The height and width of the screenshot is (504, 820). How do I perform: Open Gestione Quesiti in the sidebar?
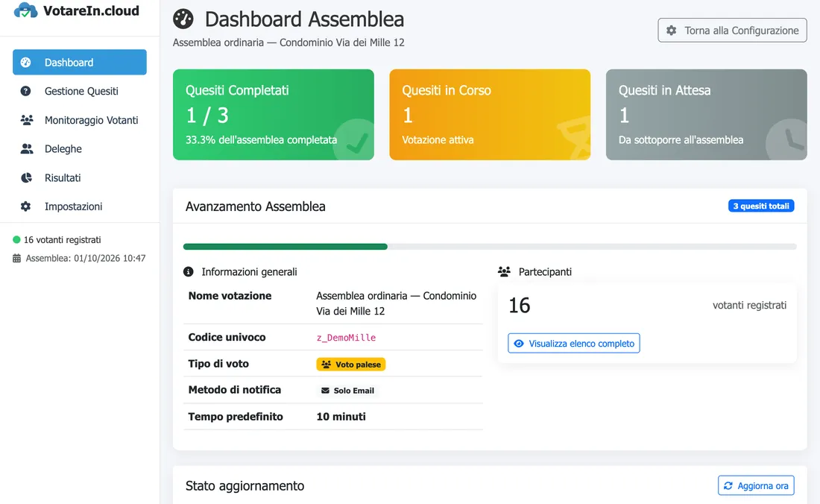pyautogui.click(x=80, y=91)
